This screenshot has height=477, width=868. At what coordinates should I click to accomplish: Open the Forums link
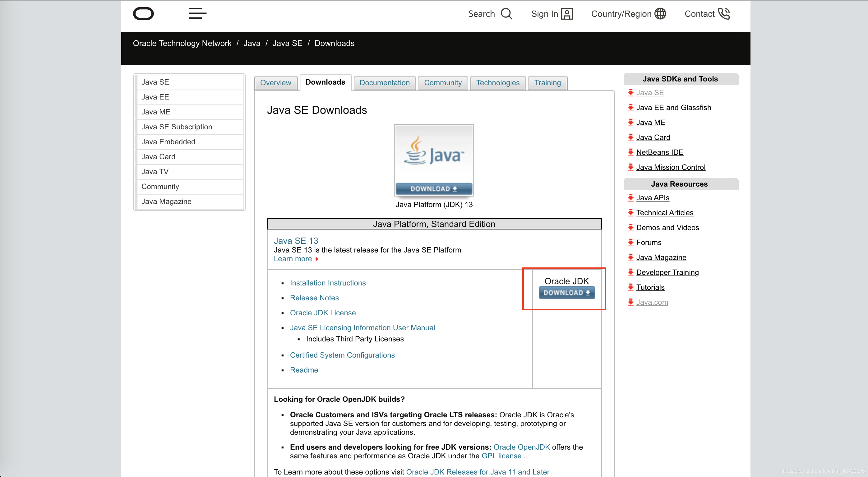(x=649, y=243)
